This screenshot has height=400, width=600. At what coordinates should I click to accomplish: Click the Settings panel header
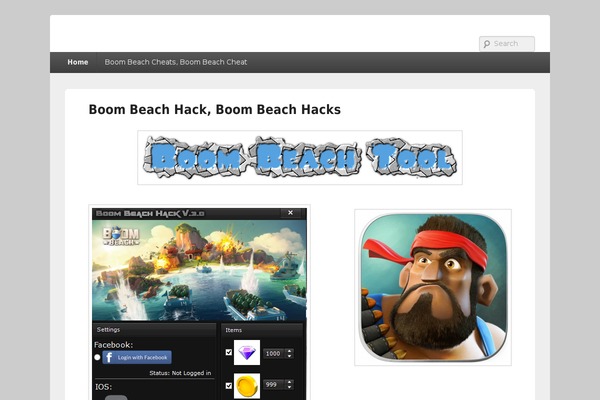click(x=155, y=330)
